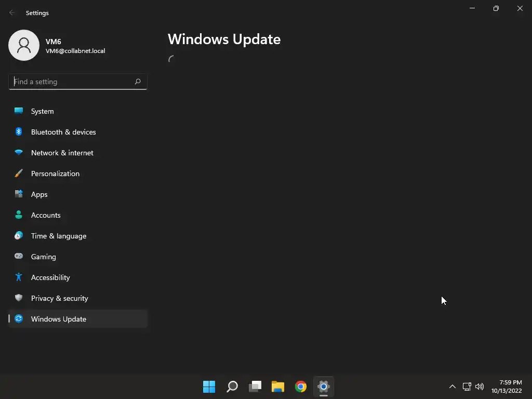This screenshot has height=399, width=532.
Task: Click the Accounts person icon in sidebar
Action: coord(19,215)
